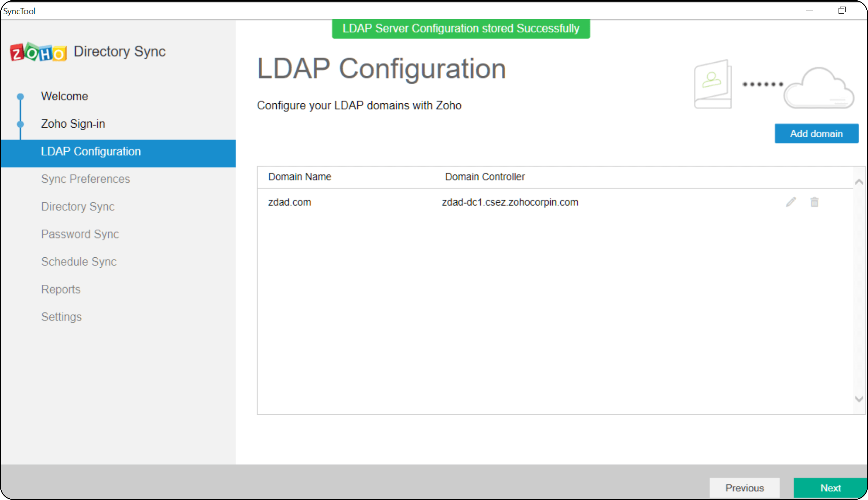
Task: Open Reports section
Action: [61, 289]
